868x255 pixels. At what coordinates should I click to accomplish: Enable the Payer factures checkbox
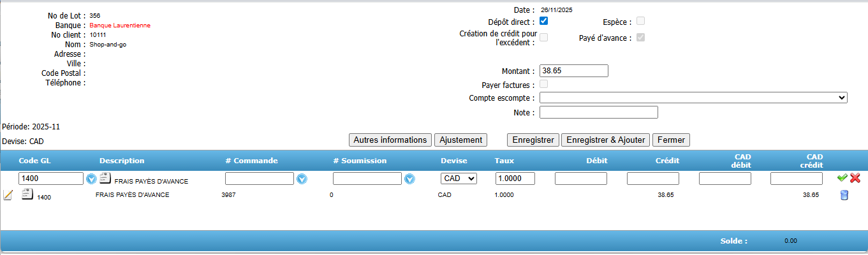click(544, 84)
